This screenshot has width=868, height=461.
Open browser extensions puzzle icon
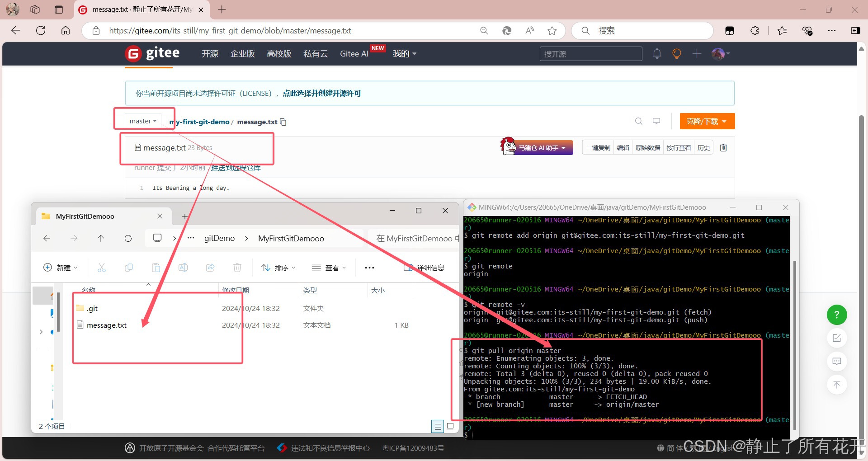[755, 30]
